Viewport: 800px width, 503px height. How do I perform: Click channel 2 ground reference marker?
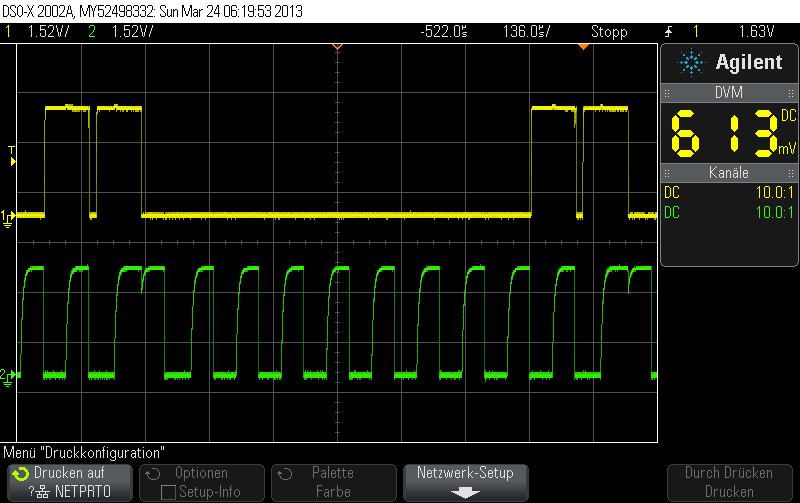pyautogui.click(x=7, y=378)
